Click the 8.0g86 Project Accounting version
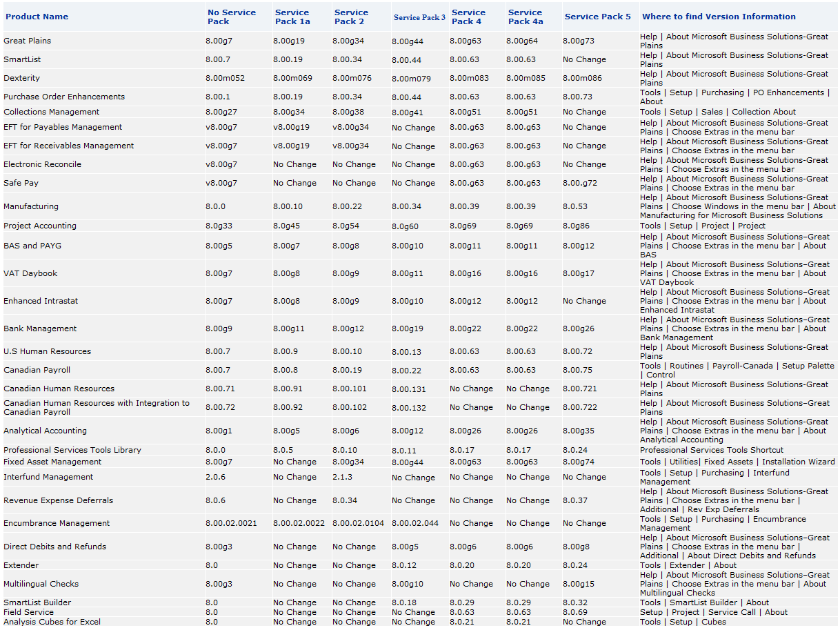840x628 pixels. 578,226
